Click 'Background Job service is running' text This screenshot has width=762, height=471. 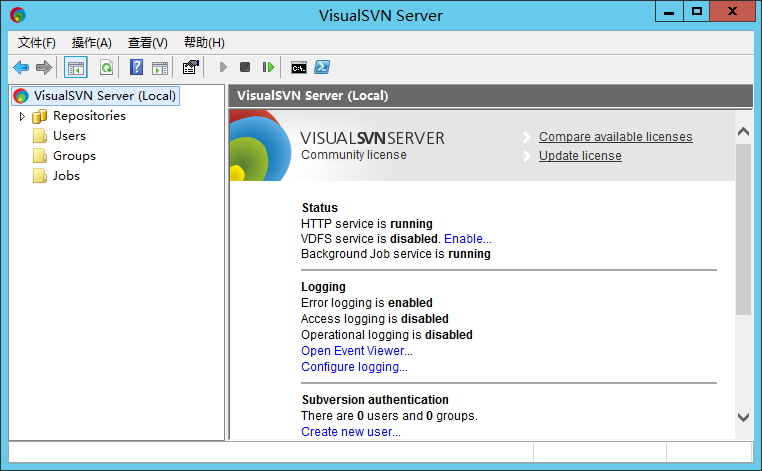pyautogui.click(x=396, y=254)
